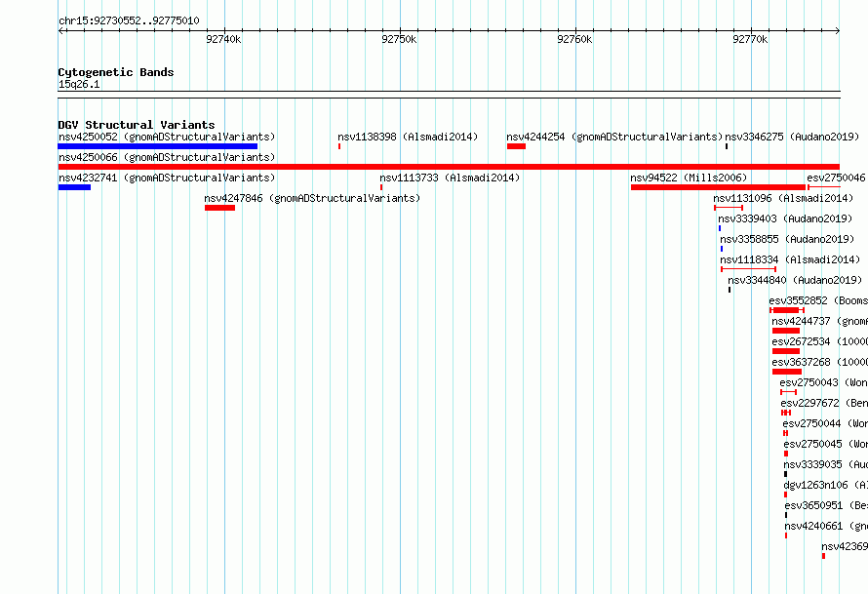Click the esv2672534 red bar
This screenshot has width=868, height=594.
tap(786, 351)
